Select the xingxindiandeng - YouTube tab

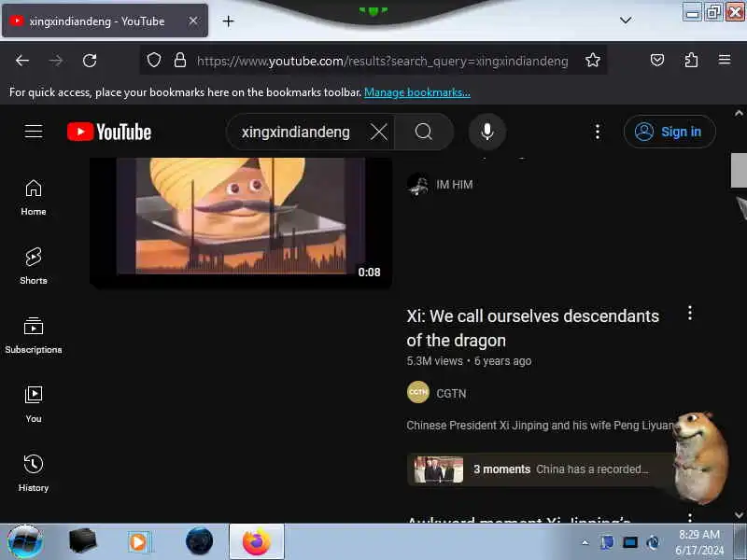105,21
